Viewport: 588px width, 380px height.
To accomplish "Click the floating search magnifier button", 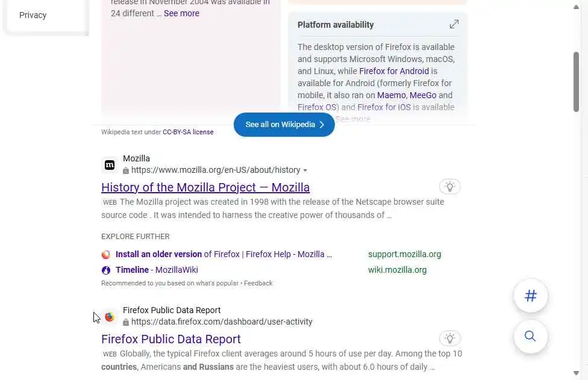I will point(530,336).
